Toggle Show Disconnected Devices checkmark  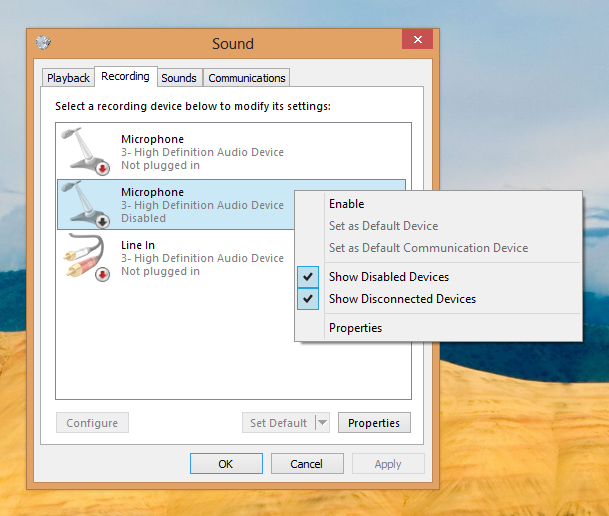[x=308, y=299]
